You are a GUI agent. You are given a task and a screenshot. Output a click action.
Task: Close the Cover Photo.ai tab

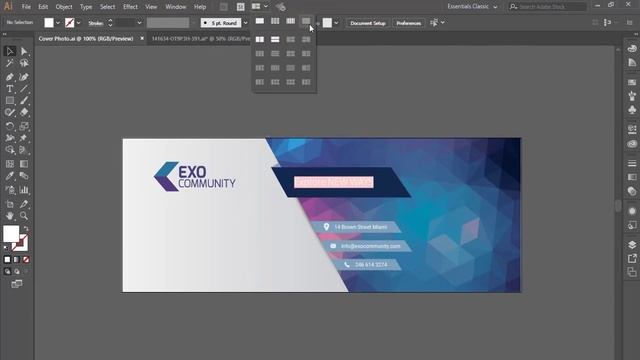142,38
